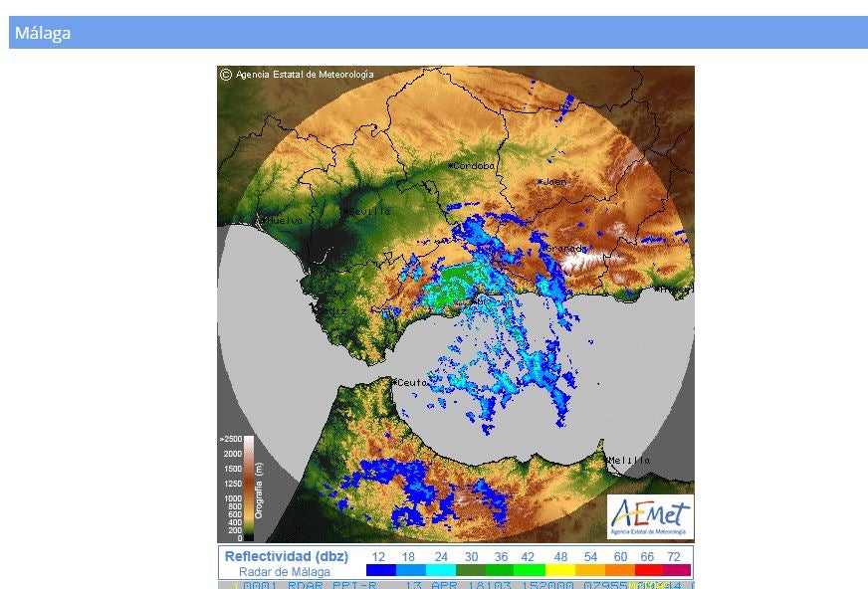Click the Jaen city marker

coord(540,182)
